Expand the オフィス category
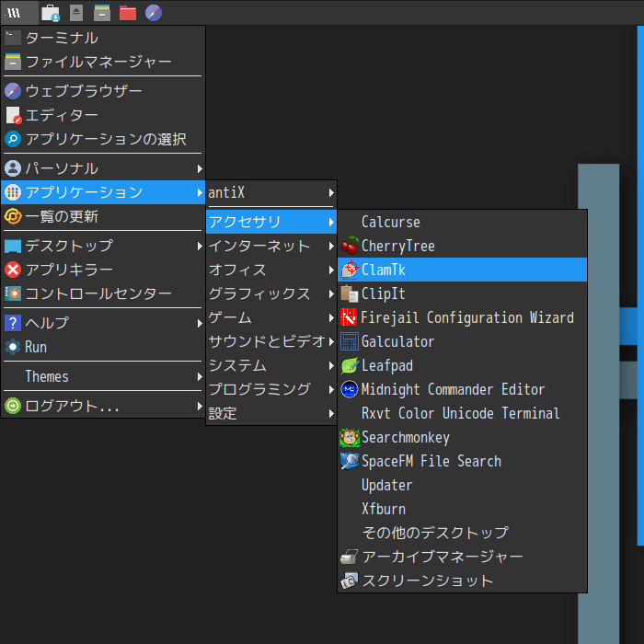644x644 pixels. (271, 270)
